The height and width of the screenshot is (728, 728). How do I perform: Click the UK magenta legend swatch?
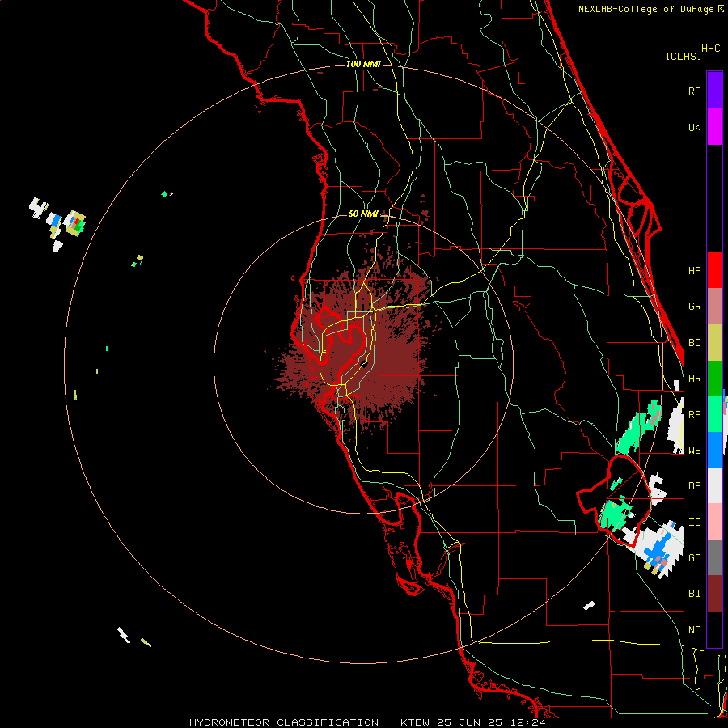[714, 127]
